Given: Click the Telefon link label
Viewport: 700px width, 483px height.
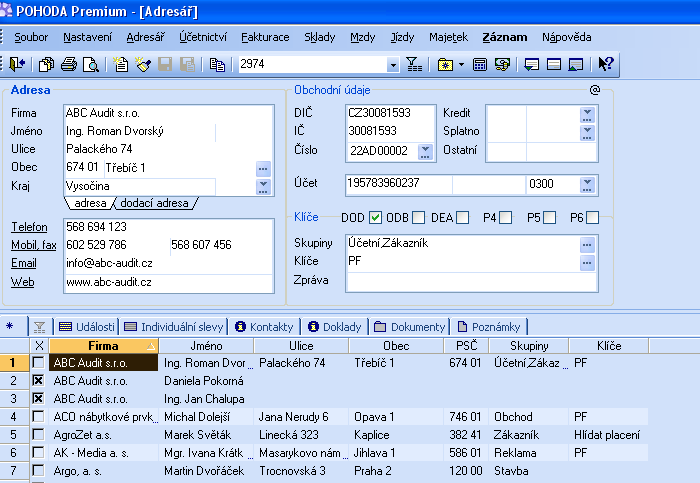Looking at the screenshot, I should coord(29,227).
